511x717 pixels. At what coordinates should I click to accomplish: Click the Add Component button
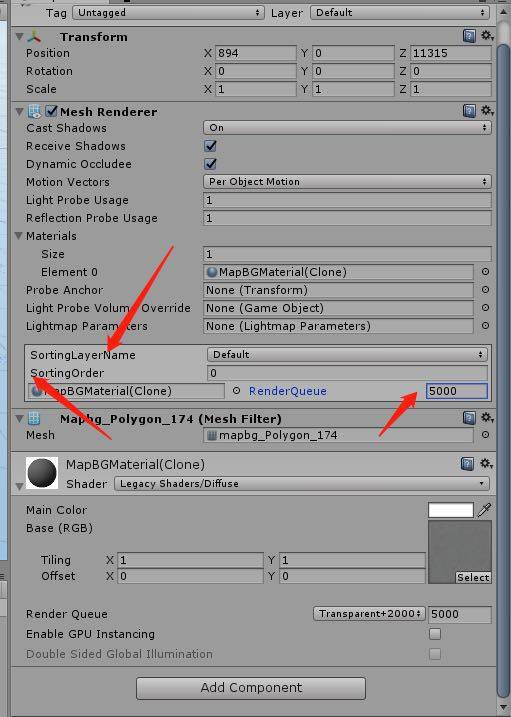point(251,688)
